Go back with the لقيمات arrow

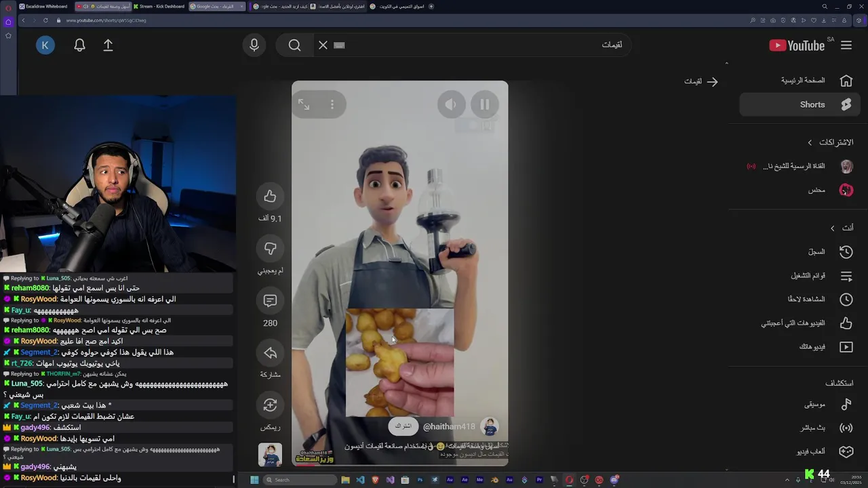point(711,81)
